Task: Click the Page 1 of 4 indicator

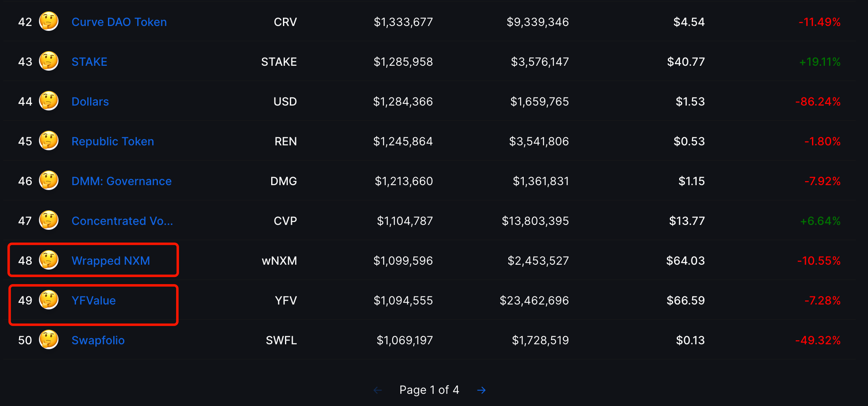Action: [429, 390]
